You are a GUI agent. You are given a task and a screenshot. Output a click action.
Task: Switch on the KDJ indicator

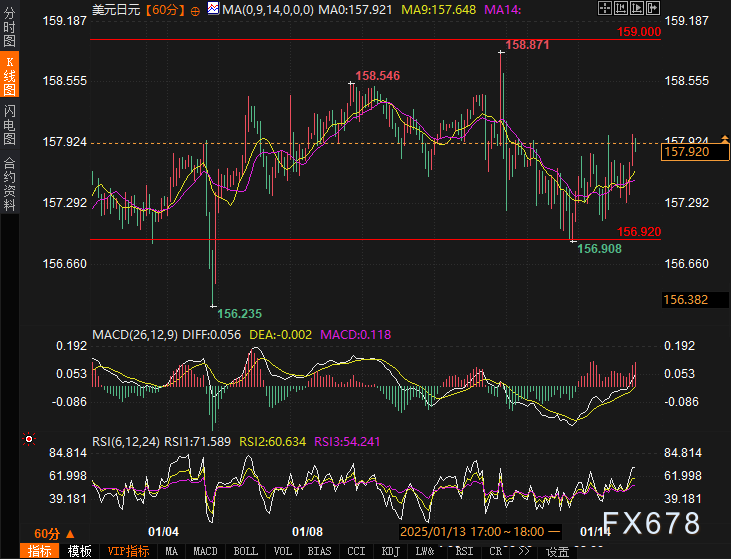pyautogui.click(x=390, y=551)
